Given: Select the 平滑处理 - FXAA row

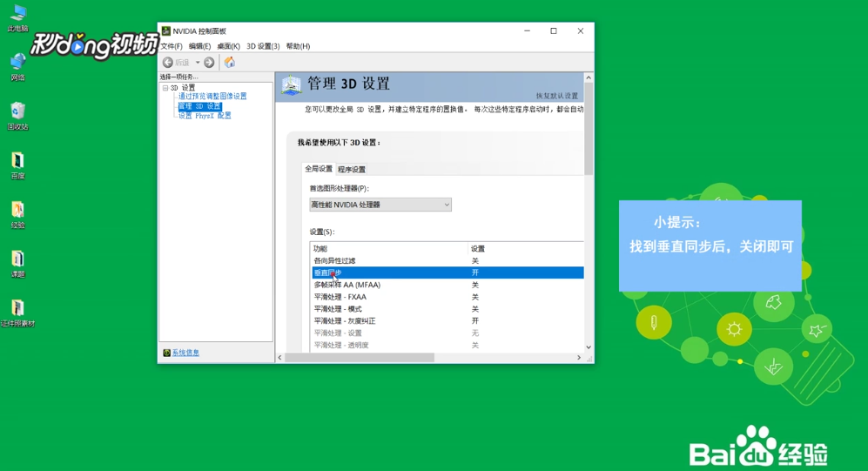Looking at the screenshot, I should coord(447,297).
